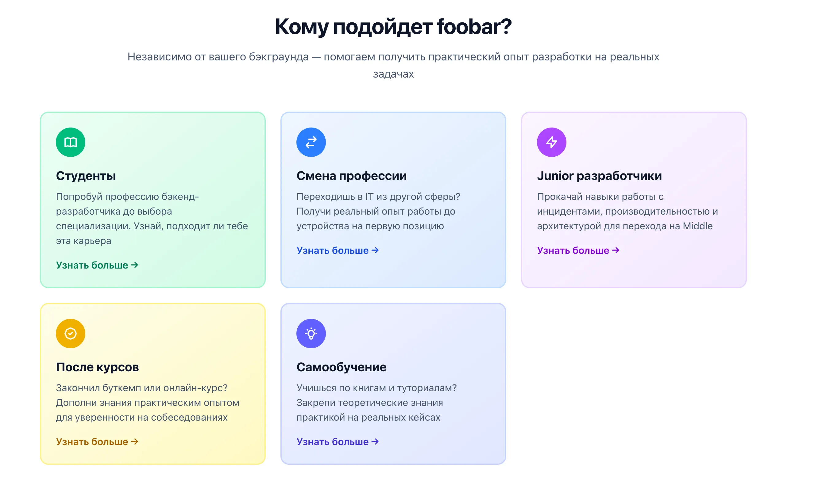Select the Самообучение card heading
Image resolution: width=834 pixels, height=504 pixels.
coord(342,367)
